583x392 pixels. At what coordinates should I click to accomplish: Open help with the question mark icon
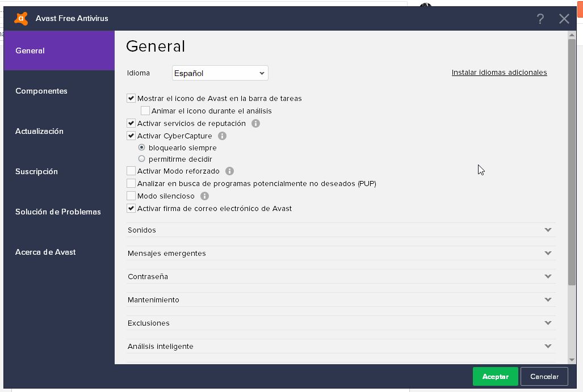coord(540,19)
